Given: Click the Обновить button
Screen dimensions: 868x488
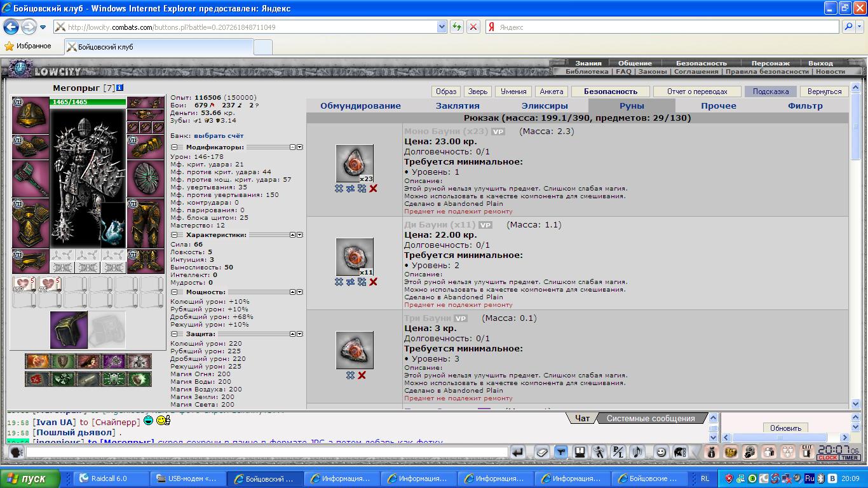Looking at the screenshot, I should pyautogui.click(x=785, y=428).
